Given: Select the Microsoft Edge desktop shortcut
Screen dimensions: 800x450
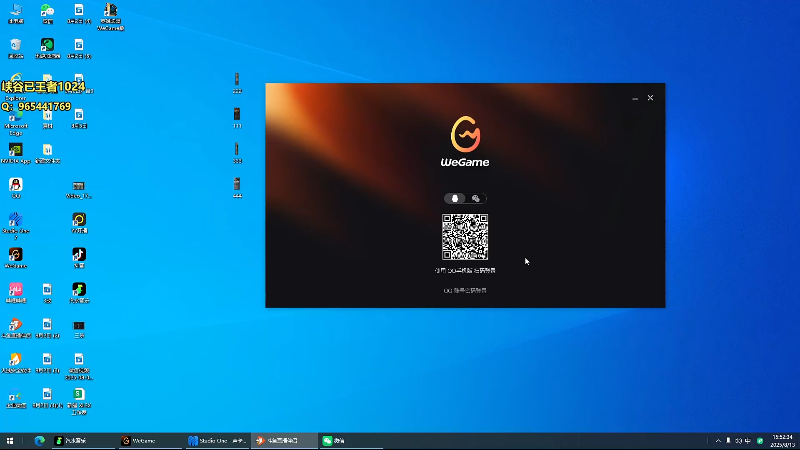Looking at the screenshot, I should point(16,122).
